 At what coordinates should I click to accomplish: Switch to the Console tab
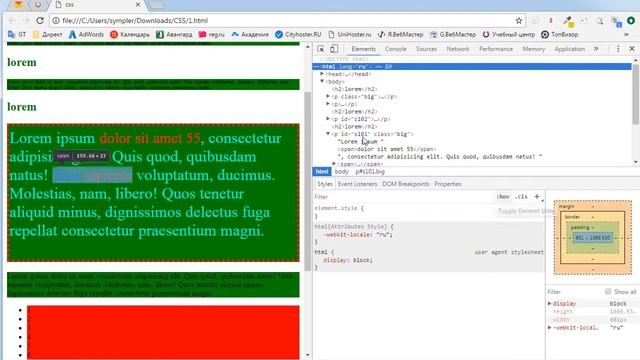396,49
